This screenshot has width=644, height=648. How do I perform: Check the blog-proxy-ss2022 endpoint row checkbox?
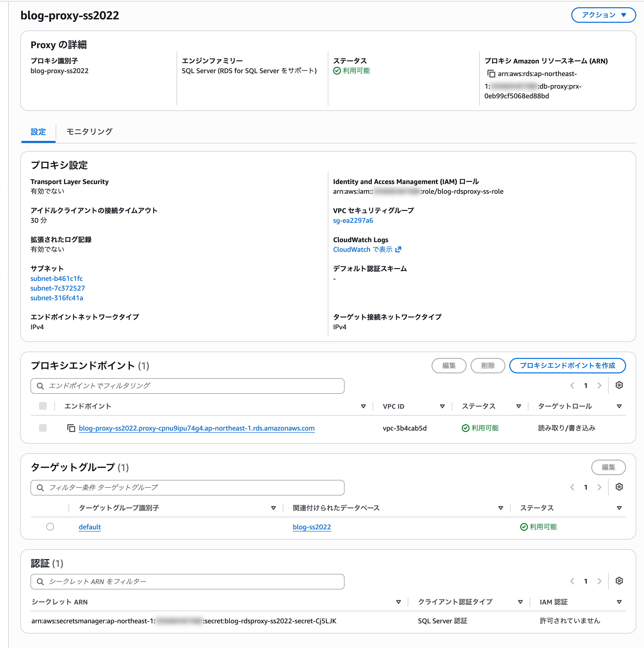pos(43,428)
